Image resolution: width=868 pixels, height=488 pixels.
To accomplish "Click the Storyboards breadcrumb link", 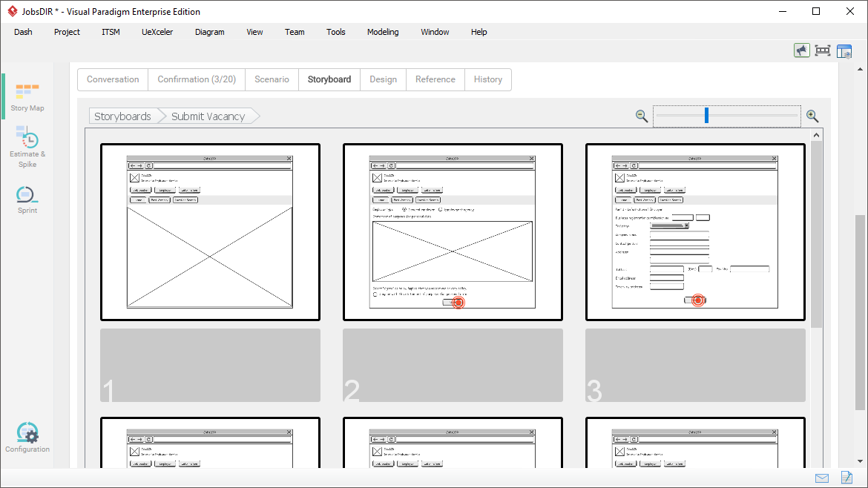I will (x=122, y=116).
